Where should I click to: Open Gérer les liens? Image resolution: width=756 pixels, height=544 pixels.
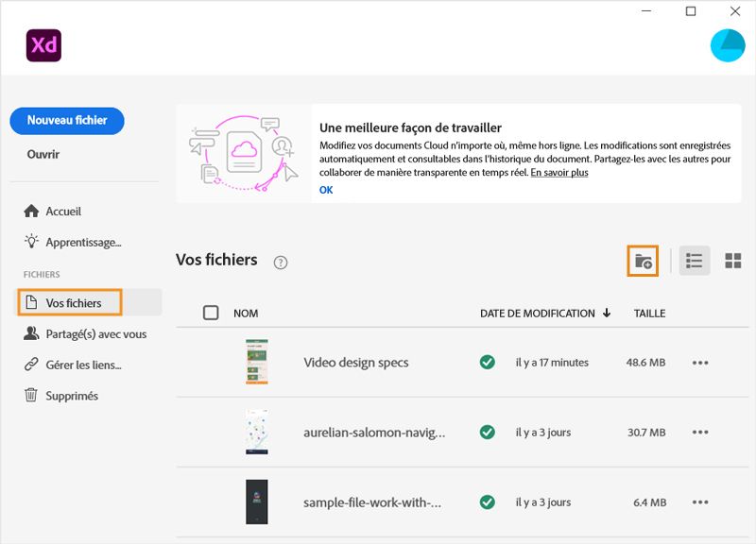coord(83,365)
